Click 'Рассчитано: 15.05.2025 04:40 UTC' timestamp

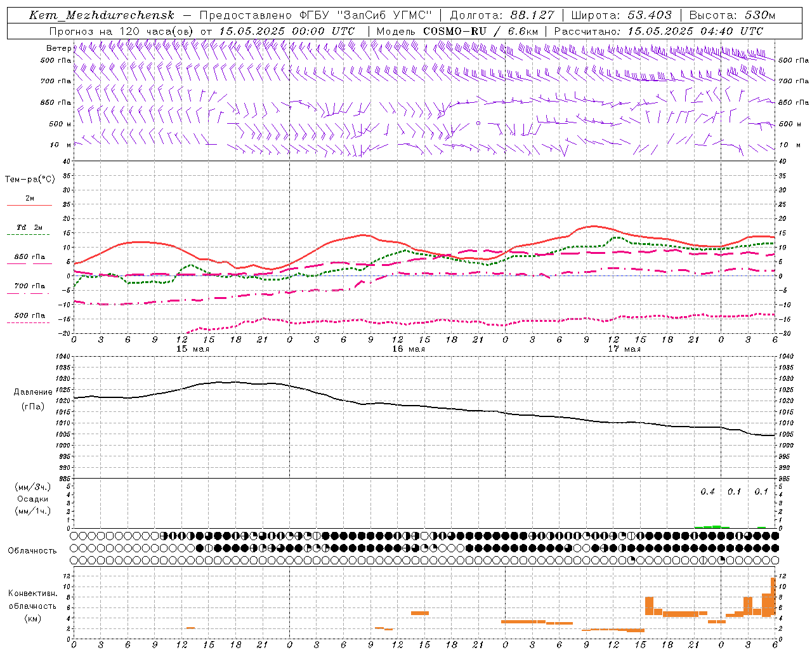click(x=658, y=31)
